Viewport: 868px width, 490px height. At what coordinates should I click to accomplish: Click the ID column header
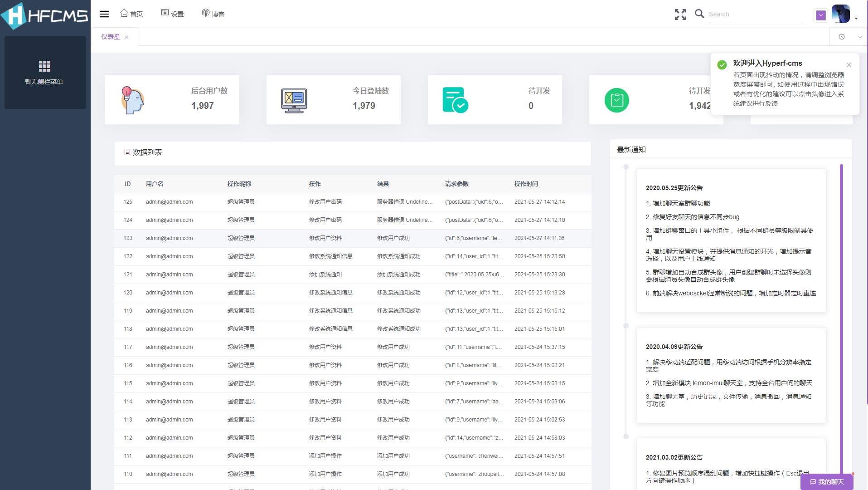tap(128, 184)
